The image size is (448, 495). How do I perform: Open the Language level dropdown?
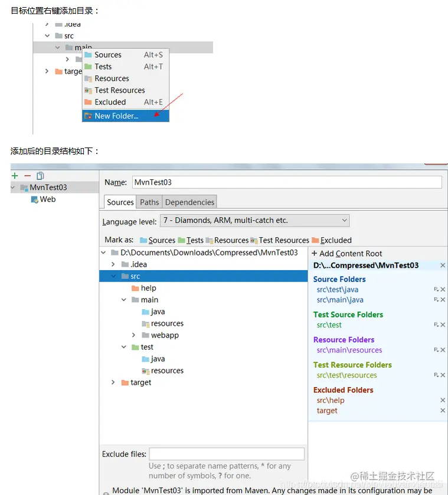pyautogui.click(x=254, y=220)
